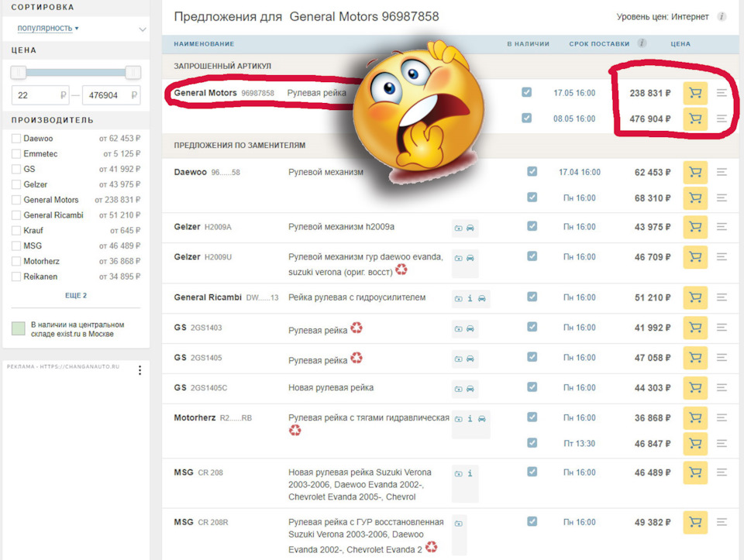The height and width of the screenshot is (560, 744).
Task: Open the популярность sorting dropdown
Action: (x=48, y=28)
